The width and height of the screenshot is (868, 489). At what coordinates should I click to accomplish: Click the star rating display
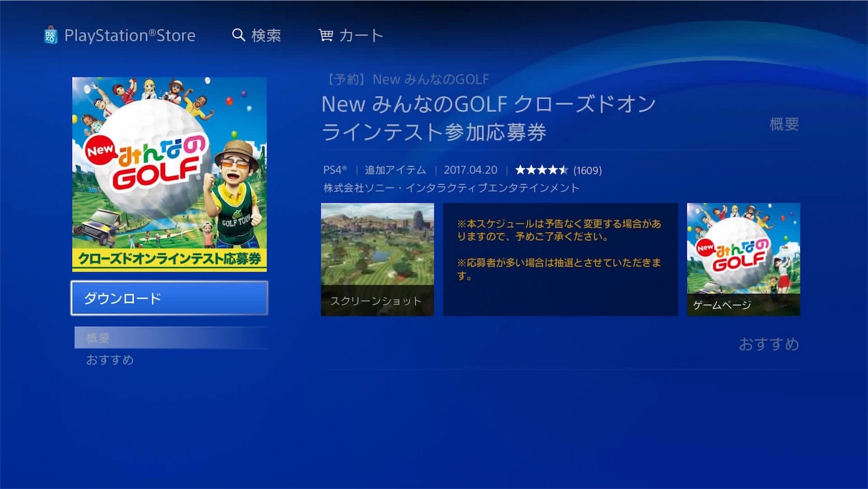click(541, 170)
